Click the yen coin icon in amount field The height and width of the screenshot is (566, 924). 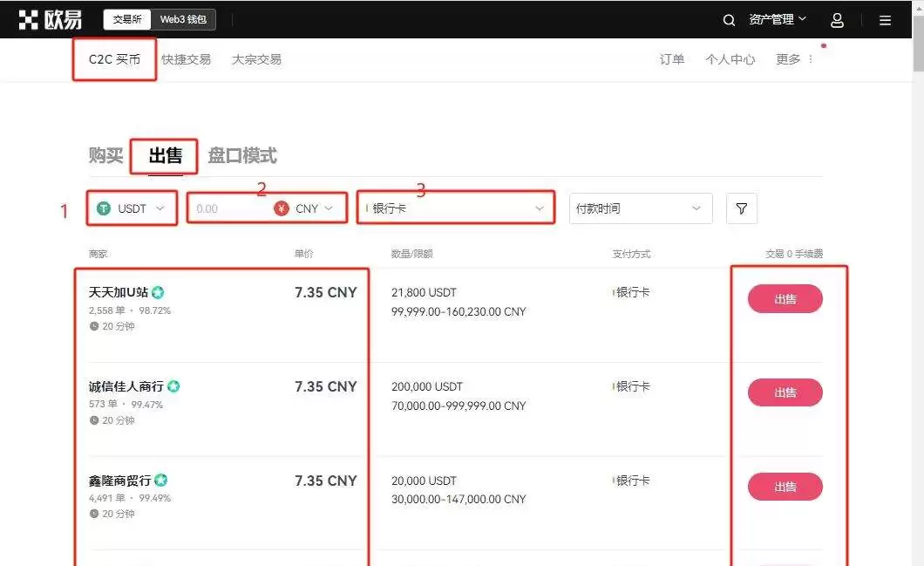[x=281, y=208]
